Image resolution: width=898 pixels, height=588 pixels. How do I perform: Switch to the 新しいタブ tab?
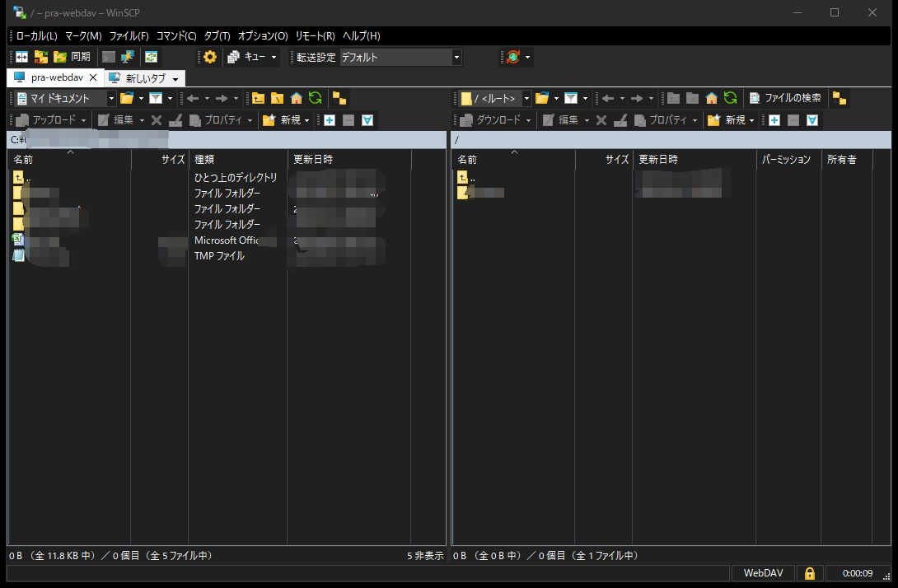[145, 78]
